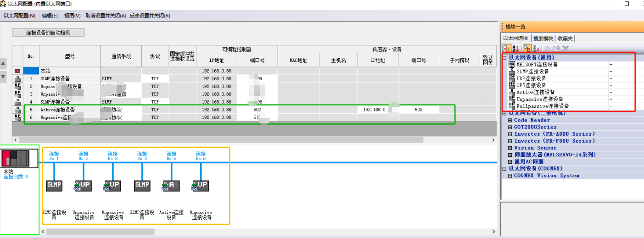Click the Unpassive device icon at connection No.6
The width and height of the screenshot is (644, 238).
(201, 186)
